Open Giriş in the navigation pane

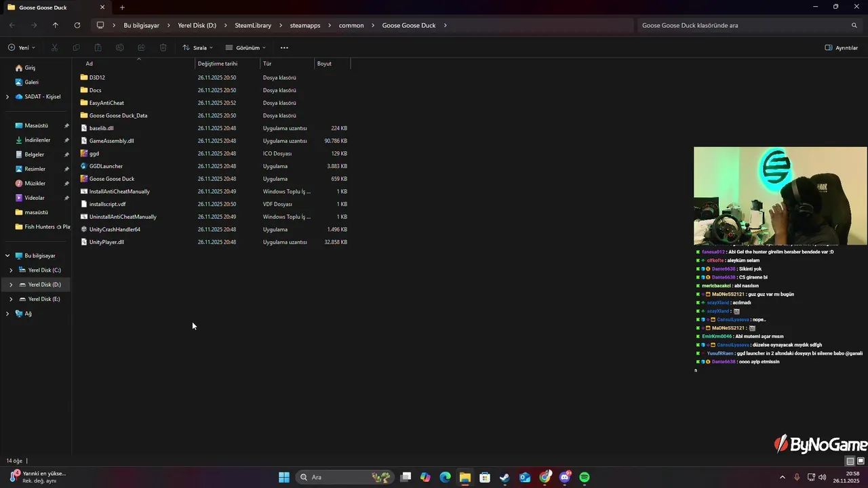[30, 68]
